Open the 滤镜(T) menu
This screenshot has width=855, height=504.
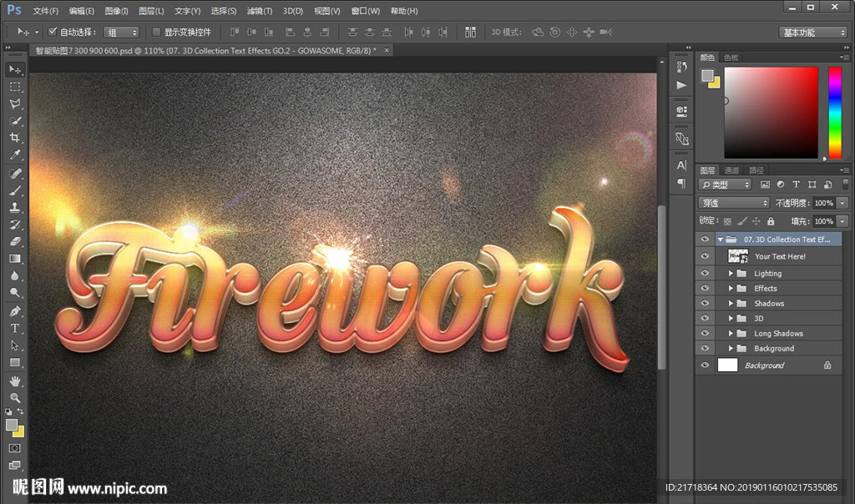pos(260,11)
